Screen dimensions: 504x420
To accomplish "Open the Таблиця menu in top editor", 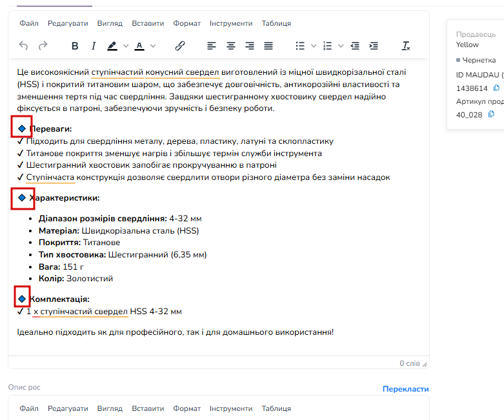I will click(x=276, y=23).
